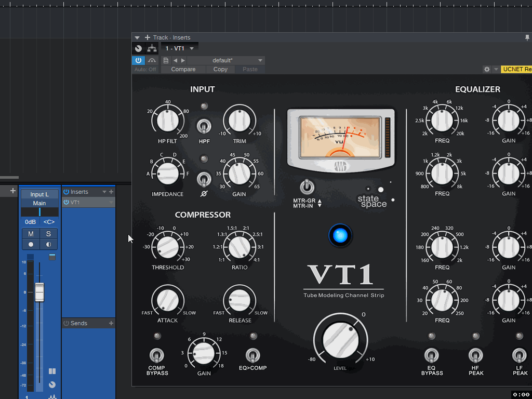Load the previous preset with the left arrow
This screenshot has height=399, width=532.
175,60
